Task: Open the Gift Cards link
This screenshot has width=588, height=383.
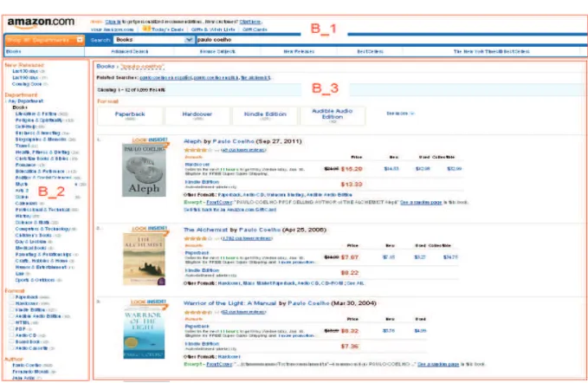Action: click(255, 29)
